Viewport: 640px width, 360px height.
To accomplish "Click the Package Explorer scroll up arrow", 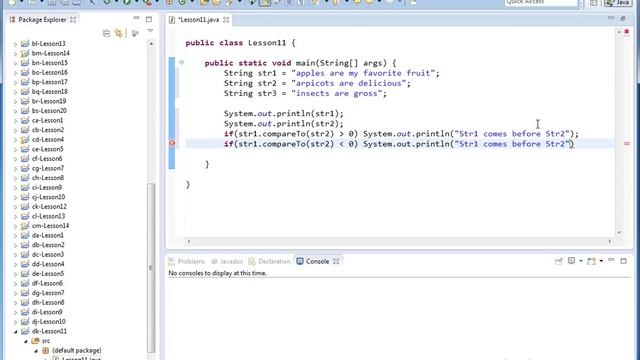I will 151,43.
